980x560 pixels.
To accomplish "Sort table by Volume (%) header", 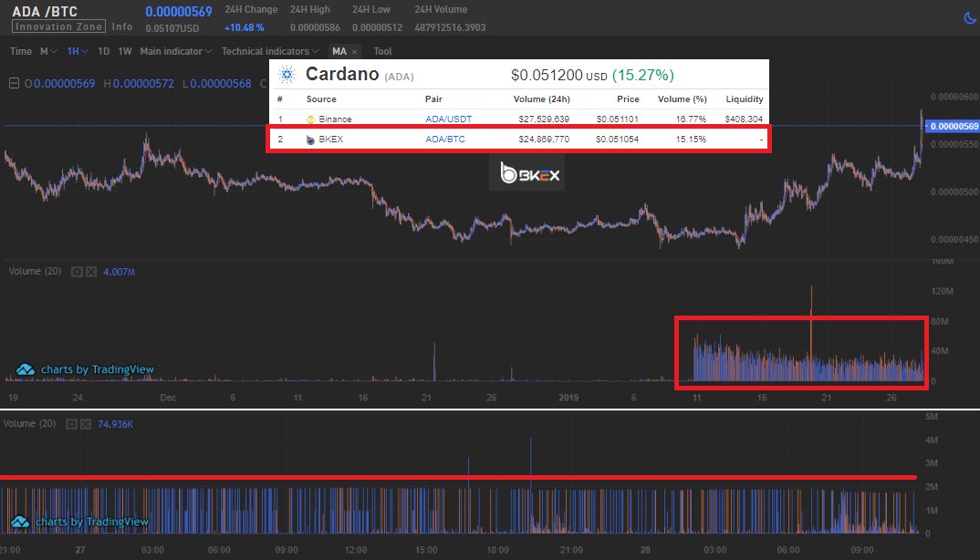I will click(x=682, y=99).
